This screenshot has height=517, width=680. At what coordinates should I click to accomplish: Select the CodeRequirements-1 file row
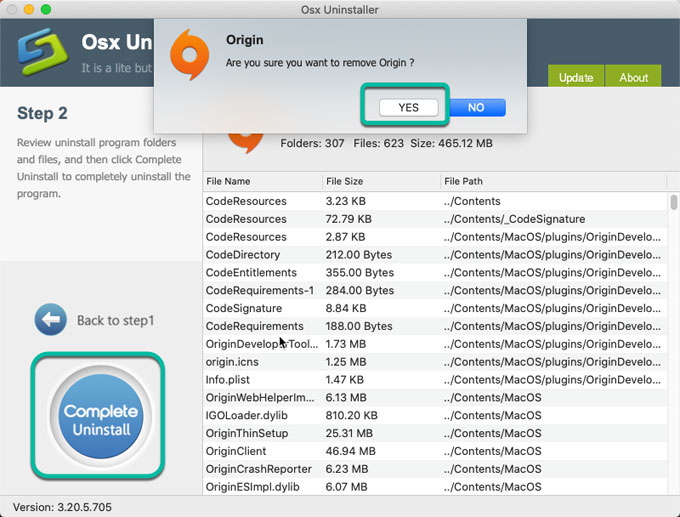[435, 290]
